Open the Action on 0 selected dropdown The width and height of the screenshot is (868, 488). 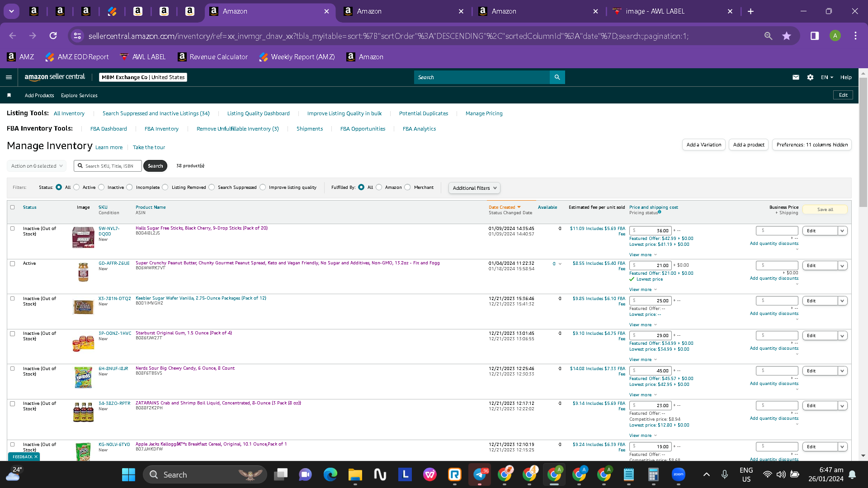[x=37, y=166]
